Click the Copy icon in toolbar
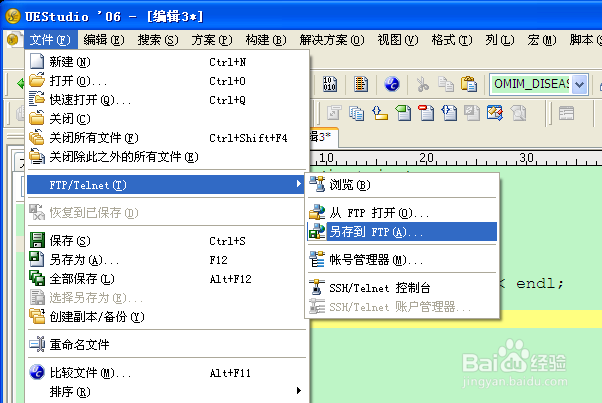The width and height of the screenshot is (602, 403). (x=446, y=84)
